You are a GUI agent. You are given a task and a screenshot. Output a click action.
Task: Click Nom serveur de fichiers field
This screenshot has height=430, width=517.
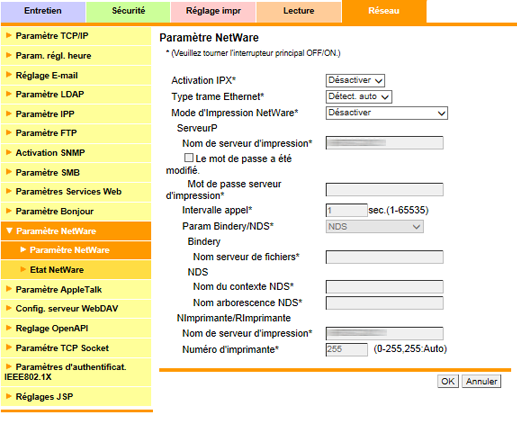384,257
